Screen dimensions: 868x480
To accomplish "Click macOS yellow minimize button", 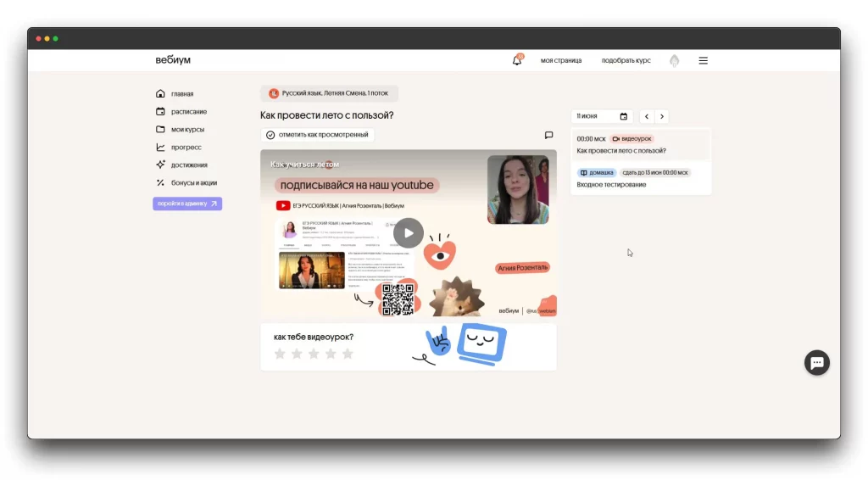I will (x=47, y=39).
